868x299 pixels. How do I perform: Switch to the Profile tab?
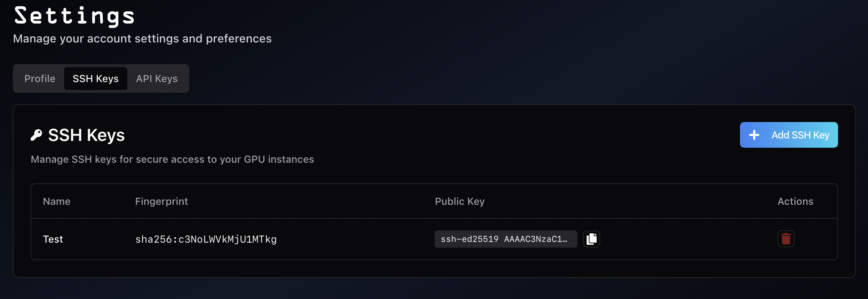pos(40,78)
